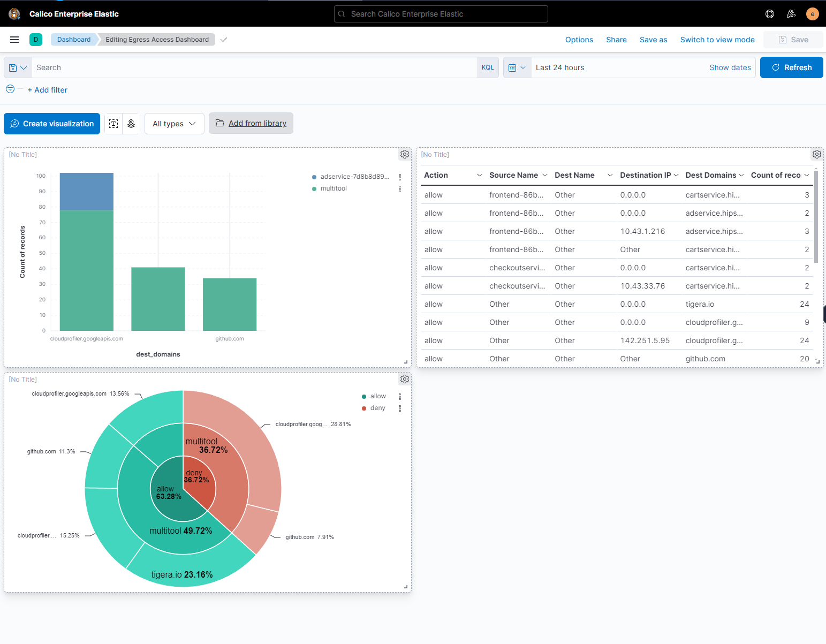Toggle the 'allow' legend entry on donut chart

pyautogui.click(x=378, y=396)
